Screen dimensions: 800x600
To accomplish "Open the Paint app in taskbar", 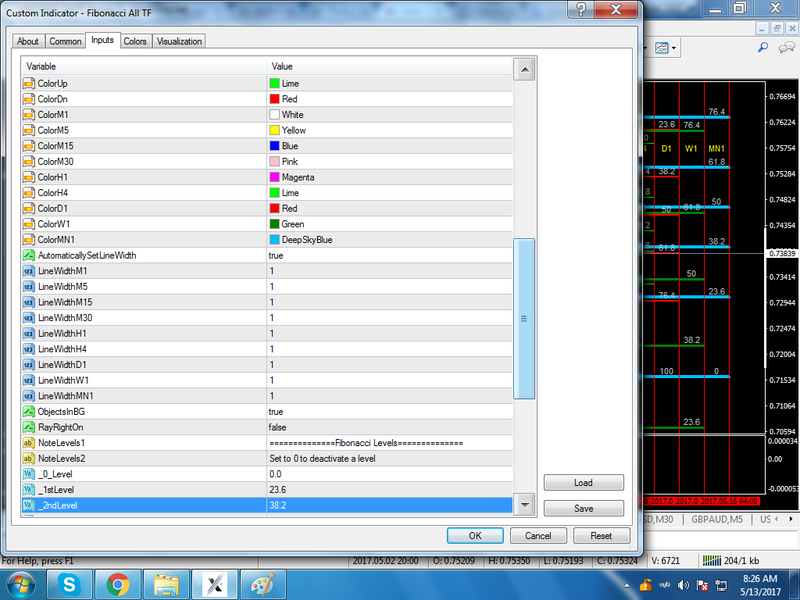I will (263, 584).
